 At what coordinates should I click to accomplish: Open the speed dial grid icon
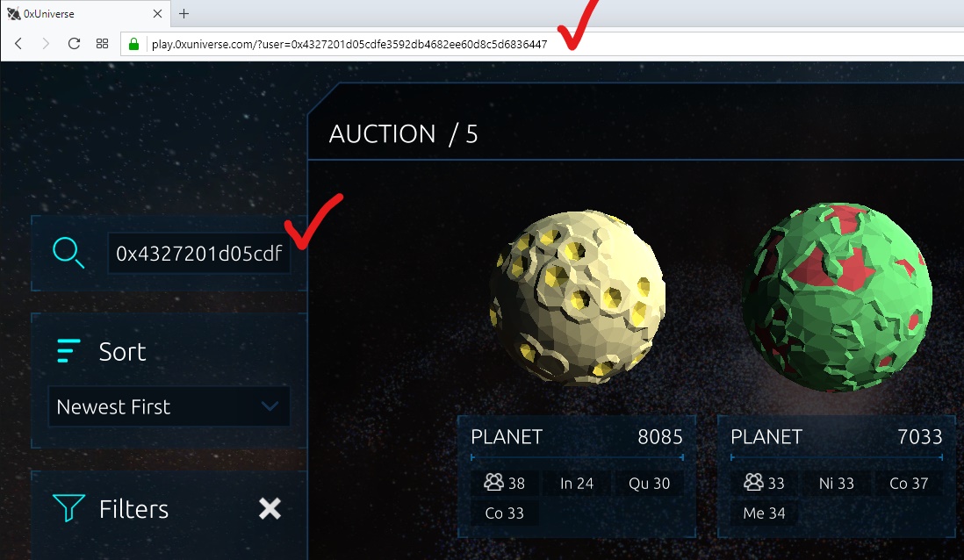pyautogui.click(x=102, y=44)
